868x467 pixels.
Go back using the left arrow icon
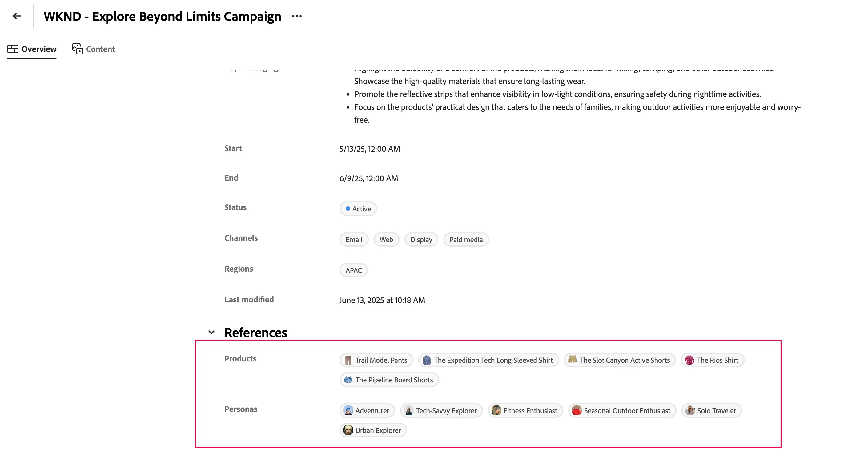click(x=17, y=16)
